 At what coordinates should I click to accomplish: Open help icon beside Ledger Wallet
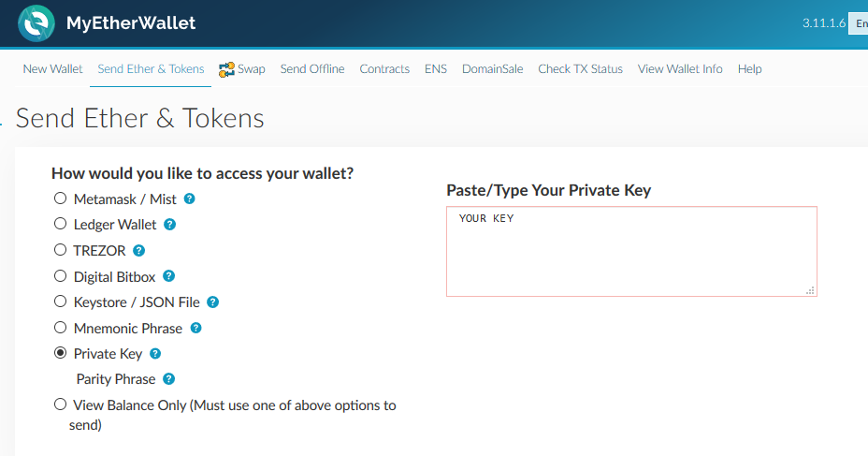[x=170, y=225]
